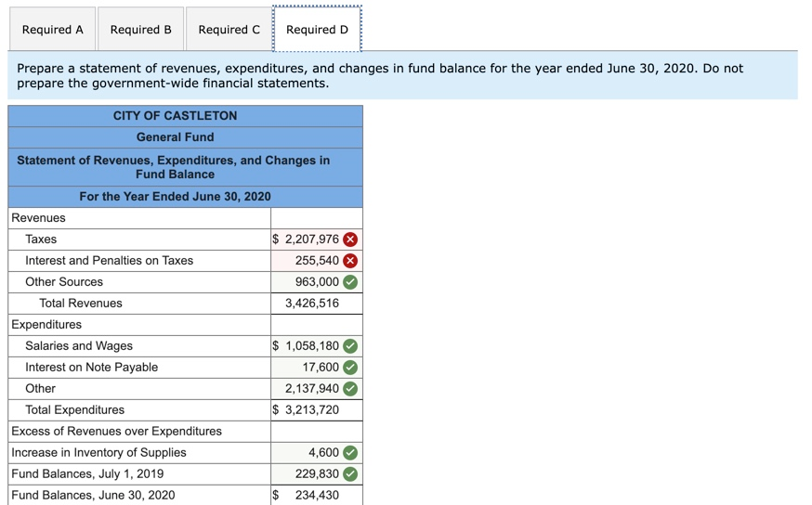Click the green check beside Fund Balances July 1, 2019
This screenshot has width=812, height=505.
tap(350, 474)
